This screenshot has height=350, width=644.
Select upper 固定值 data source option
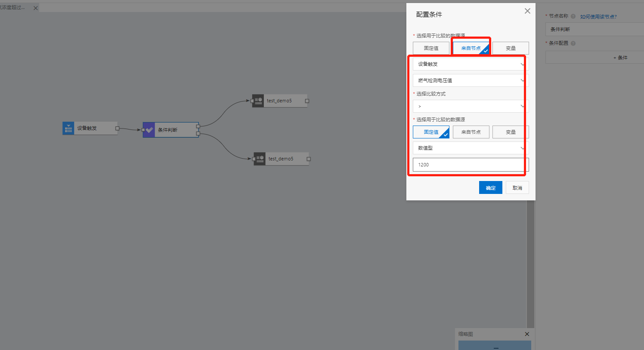coord(431,48)
